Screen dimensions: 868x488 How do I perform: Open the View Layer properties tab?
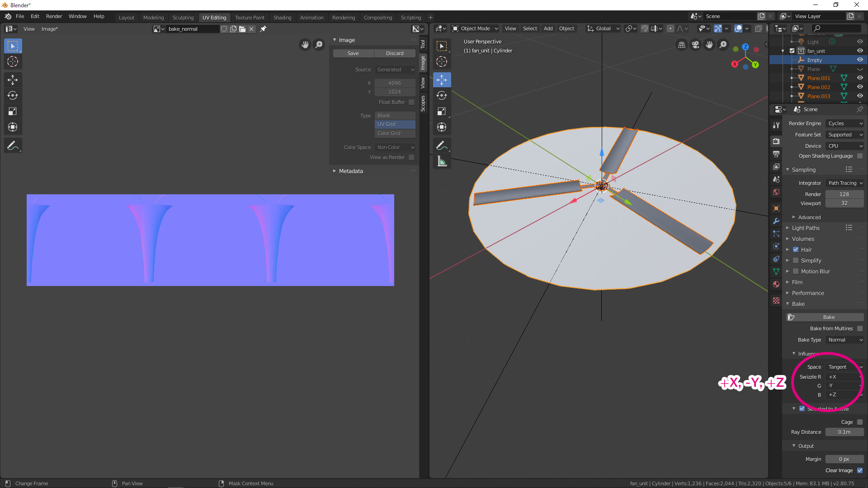coord(776,167)
